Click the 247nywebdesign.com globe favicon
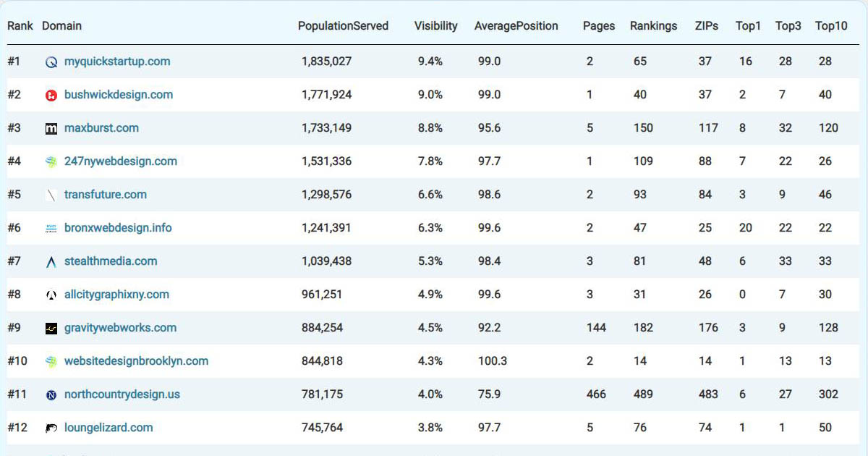This screenshot has width=868, height=456. [51, 161]
